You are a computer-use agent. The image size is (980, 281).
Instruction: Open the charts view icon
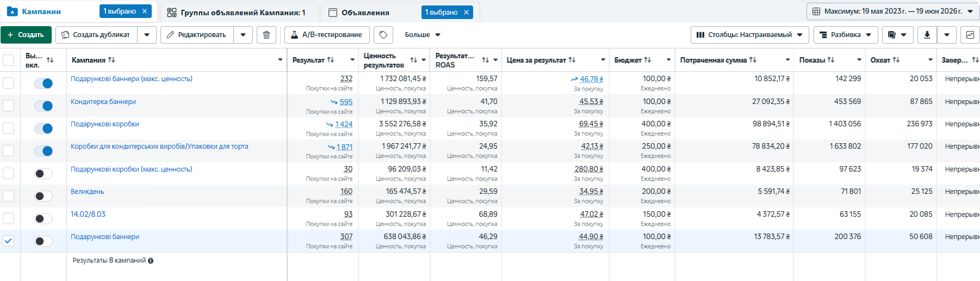tap(970, 35)
